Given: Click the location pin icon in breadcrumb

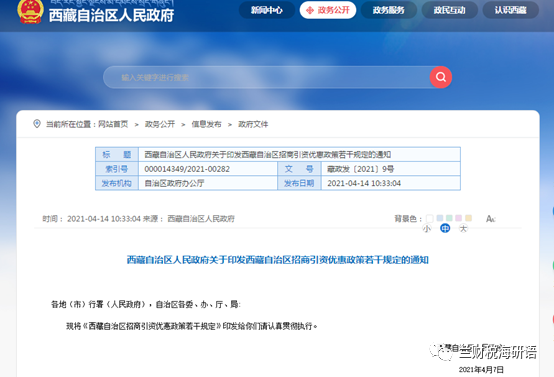Looking at the screenshot, I should [x=37, y=124].
